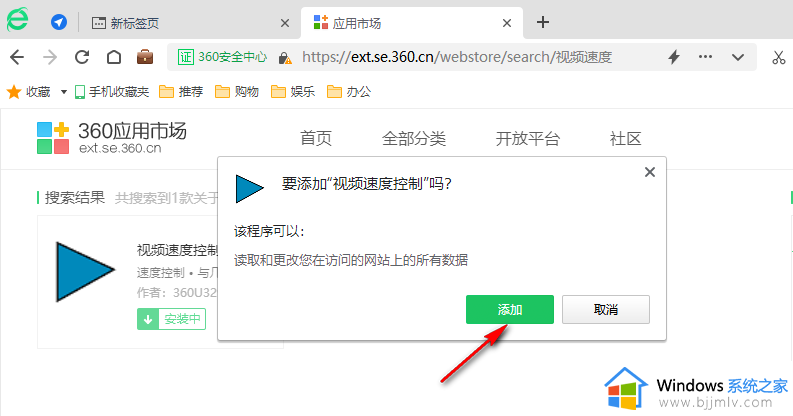Click the 收藏 star favorites icon

click(14, 91)
